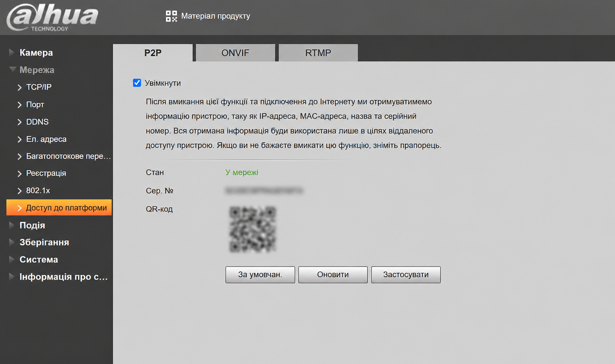The height and width of the screenshot is (364, 615).
Task: Click the blurred serial number value
Action: point(264,191)
